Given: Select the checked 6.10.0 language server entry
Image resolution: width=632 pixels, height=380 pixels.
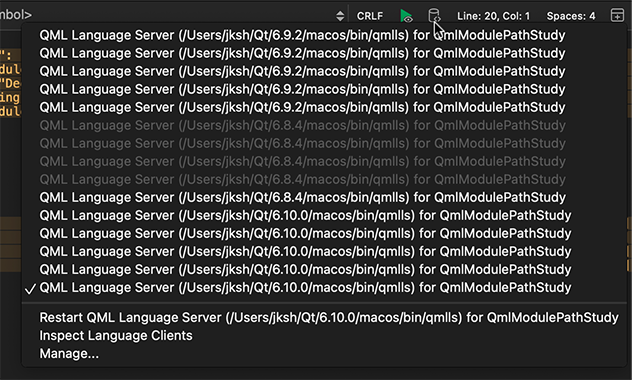Looking at the screenshot, I should pos(305,288).
